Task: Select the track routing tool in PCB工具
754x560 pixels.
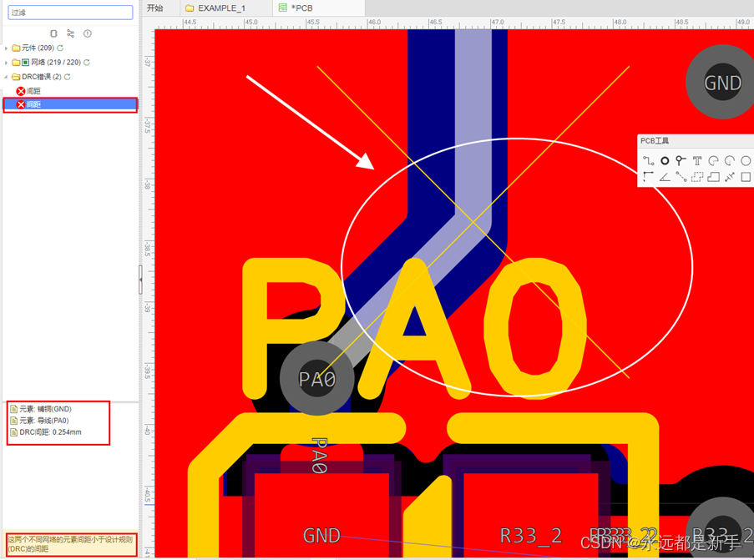Action: coord(649,160)
